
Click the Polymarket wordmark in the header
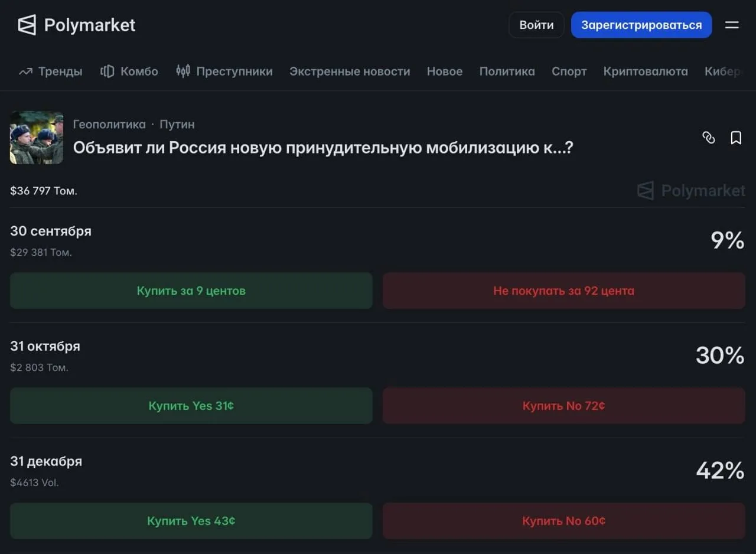[x=90, y=25]
